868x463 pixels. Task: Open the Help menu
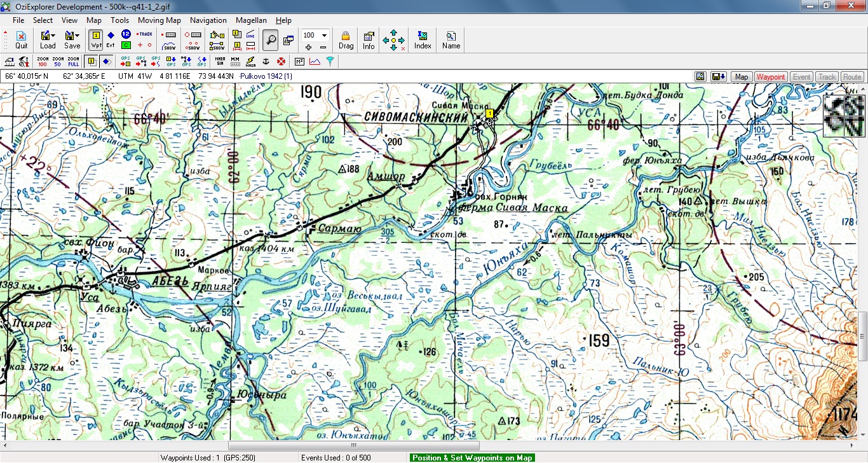click(x=283, y=20)
